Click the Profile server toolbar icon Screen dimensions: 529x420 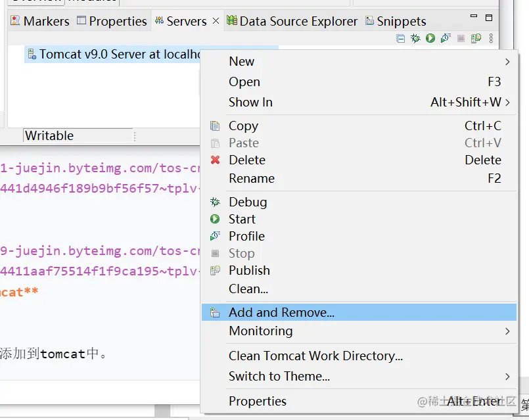pyautogui.click(x=446, y=39)
